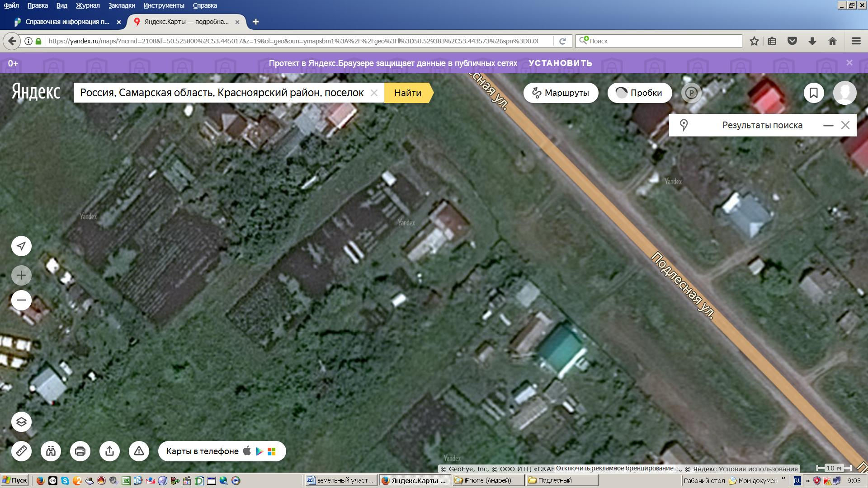Click the Найти search button
Screen dimensions: 868x488
pos(407,93)
